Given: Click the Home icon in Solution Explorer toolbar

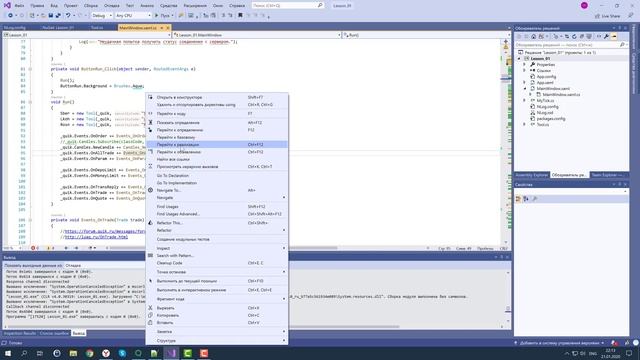Looking at the screenshot, I should (x=533, y=37).
